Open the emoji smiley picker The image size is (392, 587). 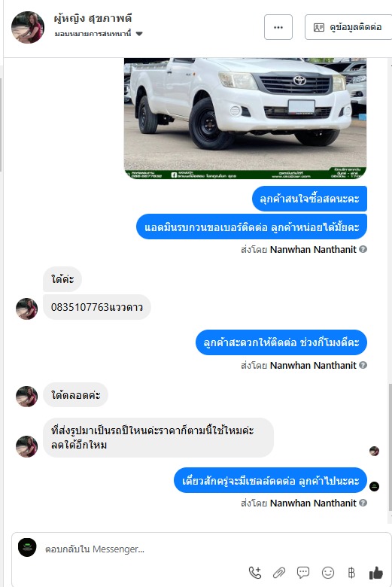point(328,573)
